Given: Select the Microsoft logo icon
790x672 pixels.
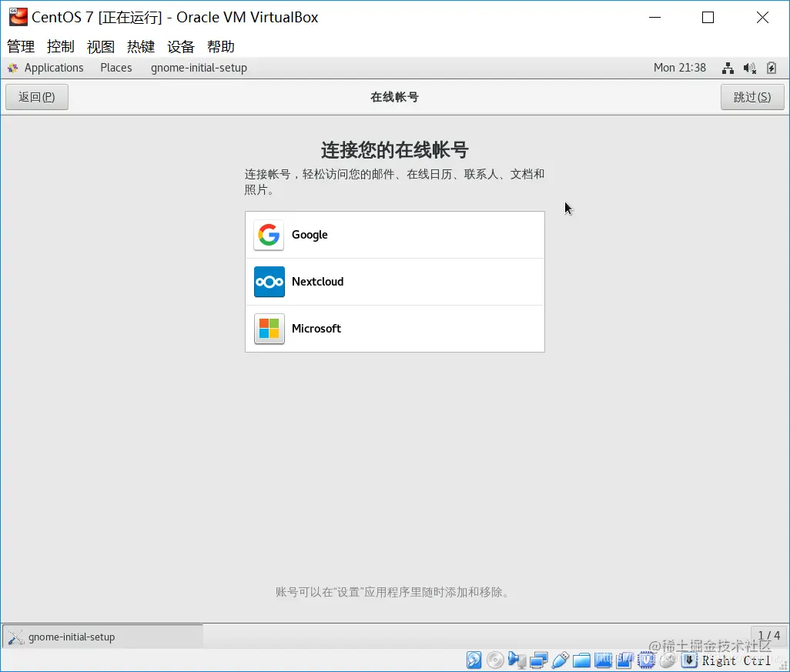Looking at the screenshot, I should tap(269, 329).
